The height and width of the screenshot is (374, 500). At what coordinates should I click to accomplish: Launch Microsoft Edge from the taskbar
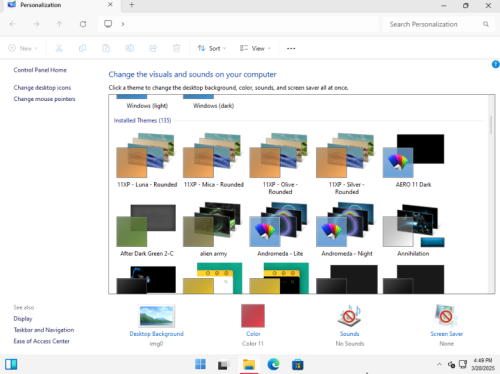(x=273, y=364)
